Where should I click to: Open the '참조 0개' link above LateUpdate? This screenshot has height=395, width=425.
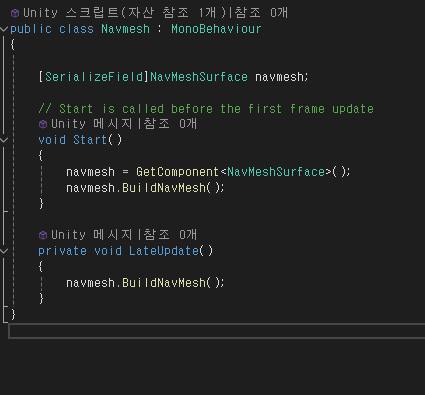click(x=170, y=235)
